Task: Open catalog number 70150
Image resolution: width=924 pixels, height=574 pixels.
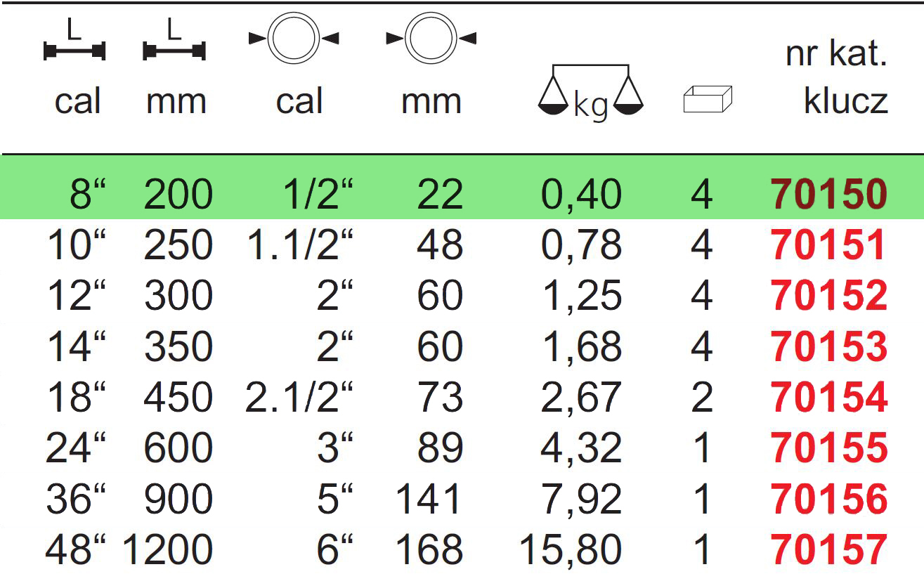Action: pos(829,195)
